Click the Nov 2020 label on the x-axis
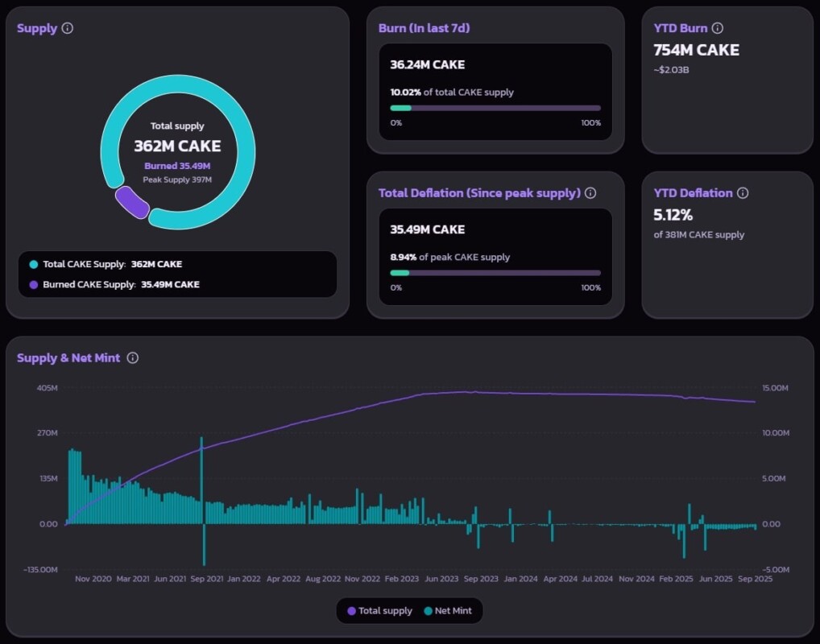 coord(93,579)
